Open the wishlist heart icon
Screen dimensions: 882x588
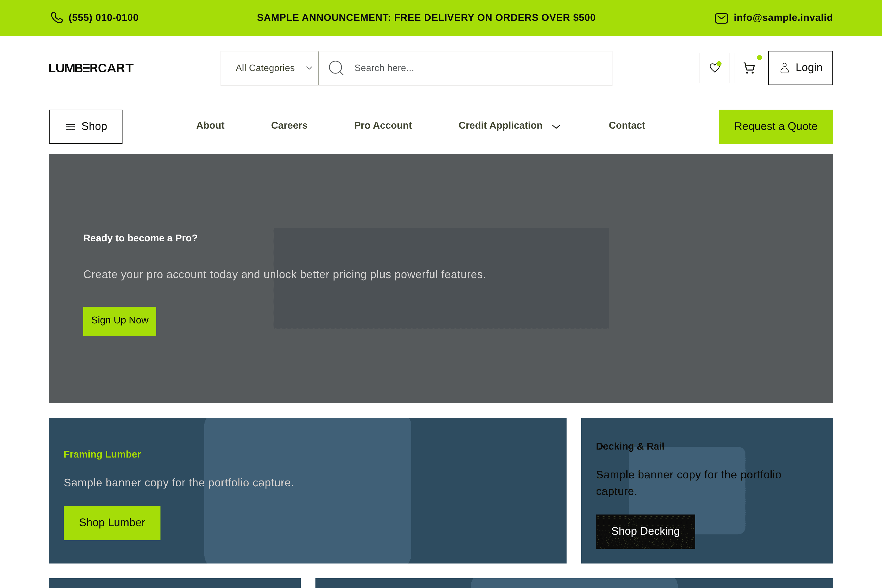pyautogui.click(x=715, y=68)
